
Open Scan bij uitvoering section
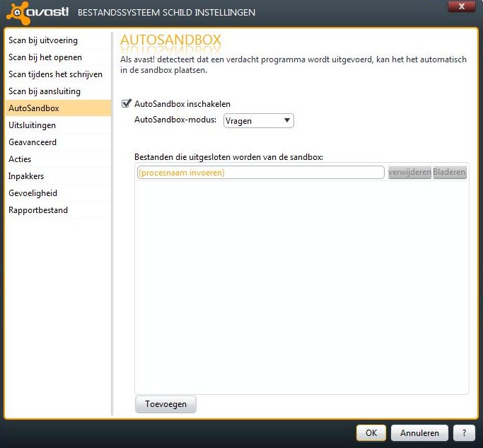(x=58, y=40)
